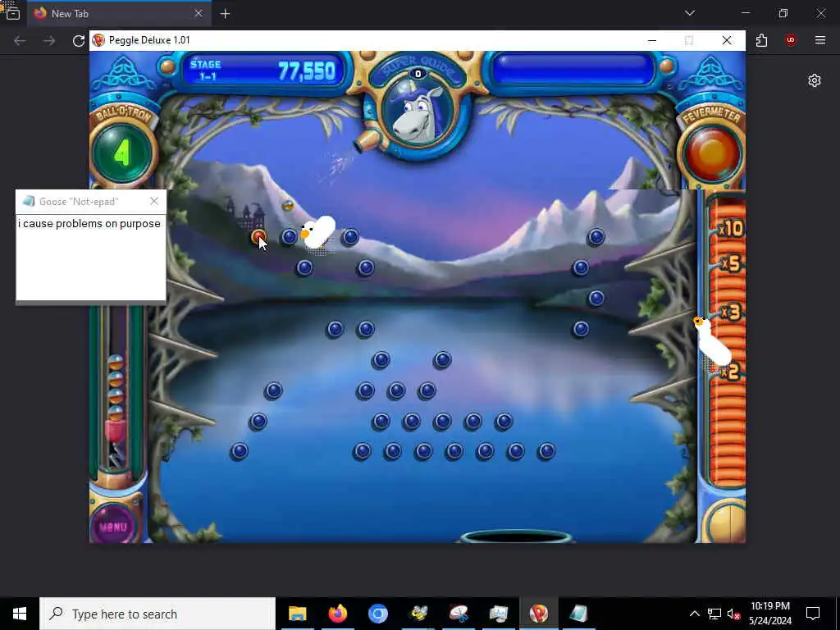Screen dimensions: 840x630
Task: Click the x10 multiplier on fever meter
Action: (731, 230)
